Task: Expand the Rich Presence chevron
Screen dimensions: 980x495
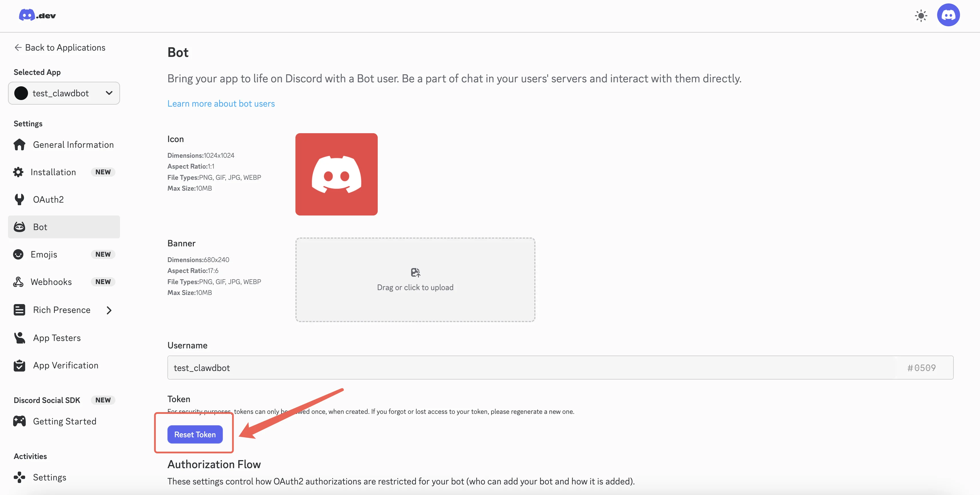Action: [x=109, y=310]
